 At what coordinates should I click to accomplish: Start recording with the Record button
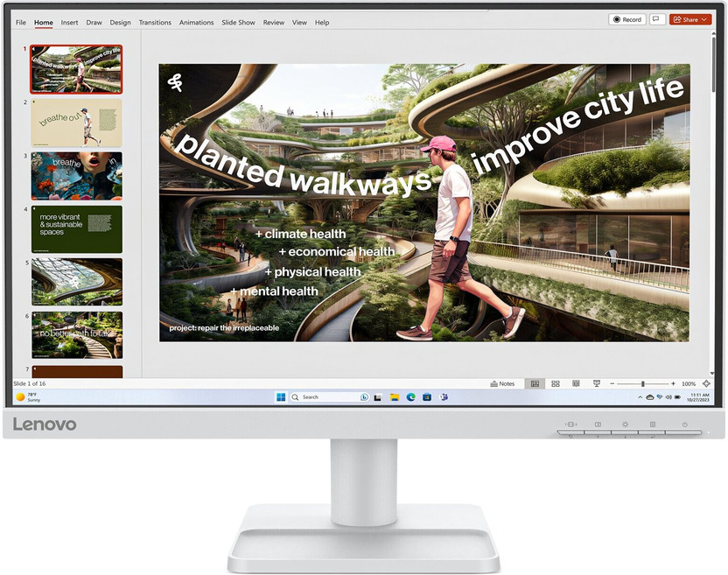click(x=627, y=19)
